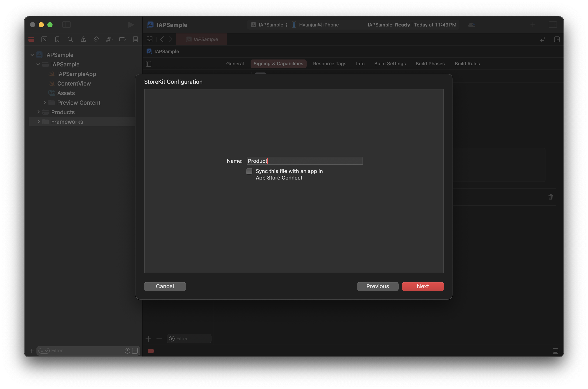Open the Issue navigator warning icon

[83, 39]
